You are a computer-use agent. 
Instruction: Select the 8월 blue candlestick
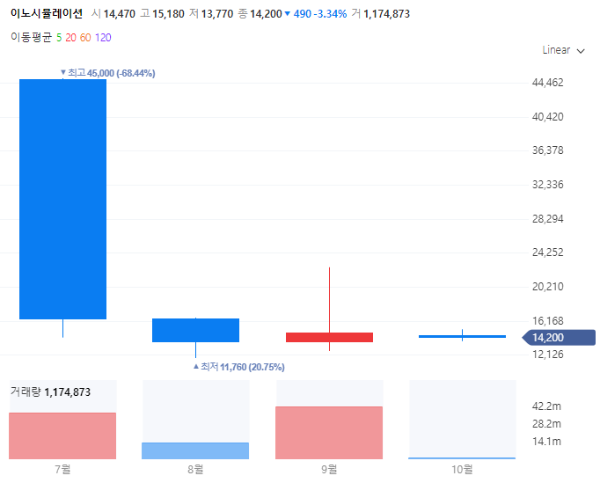tap(196, 330)
